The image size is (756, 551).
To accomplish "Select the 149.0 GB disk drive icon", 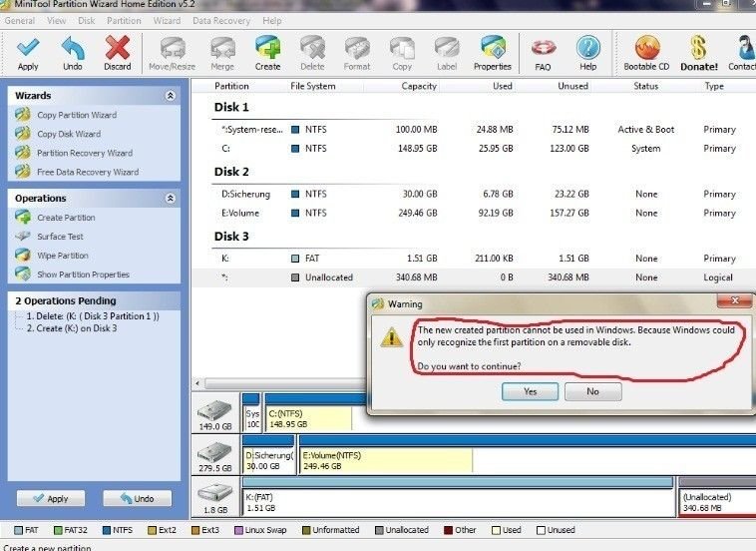I will (x=215, y=410).
